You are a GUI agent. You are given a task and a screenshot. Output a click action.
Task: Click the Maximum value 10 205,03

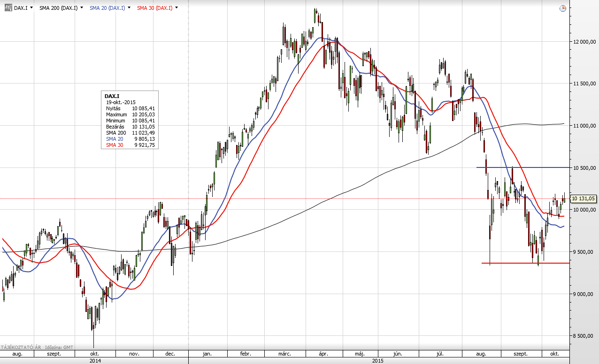[143, 114]
